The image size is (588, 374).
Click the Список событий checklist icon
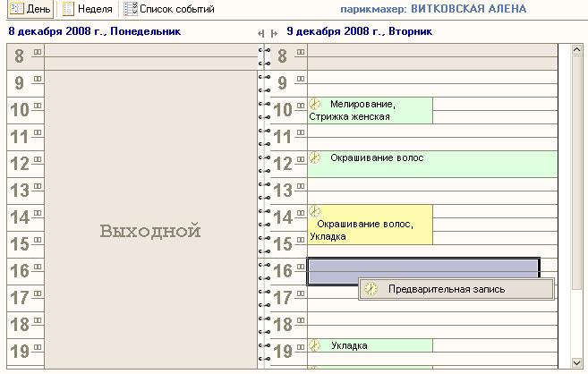131,9
